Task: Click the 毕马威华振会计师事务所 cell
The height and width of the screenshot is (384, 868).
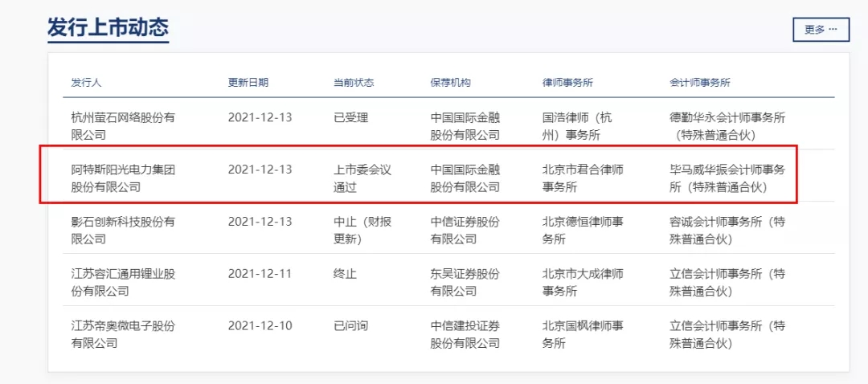Action: pyautogui.click(x=727, y=178)
